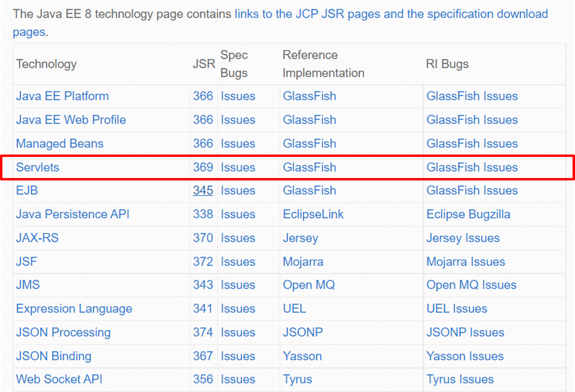
Task: Click JSR 343 for JMS
Action: point(203,285)
